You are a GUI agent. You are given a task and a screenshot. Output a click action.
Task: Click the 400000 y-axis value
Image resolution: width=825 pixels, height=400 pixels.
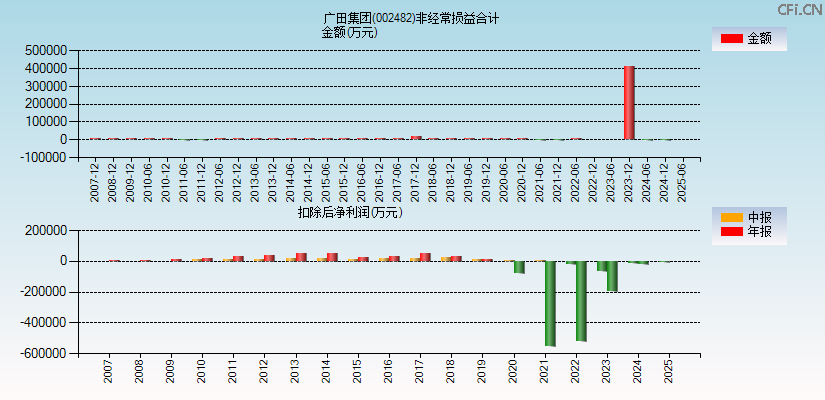(x=45, y=69)
